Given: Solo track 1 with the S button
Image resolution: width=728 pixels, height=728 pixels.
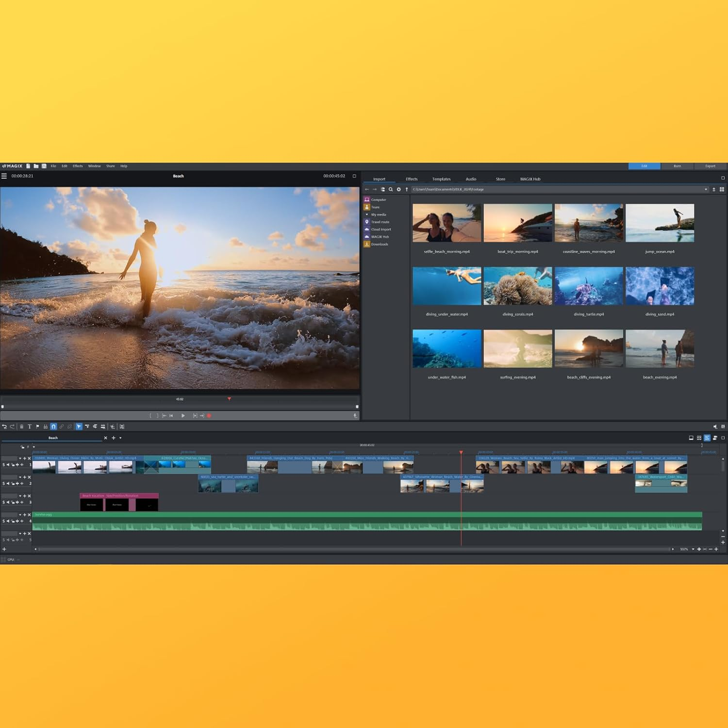Looking at the screenshot, I should 3,463.
